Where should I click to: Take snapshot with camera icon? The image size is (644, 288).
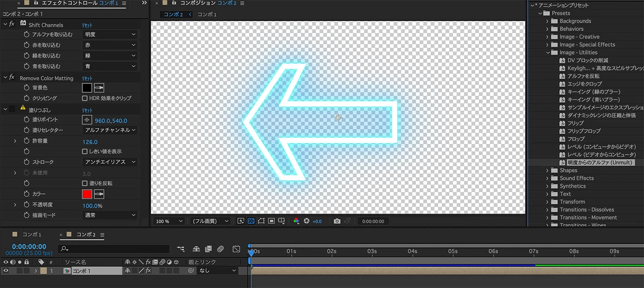[337, 221]
